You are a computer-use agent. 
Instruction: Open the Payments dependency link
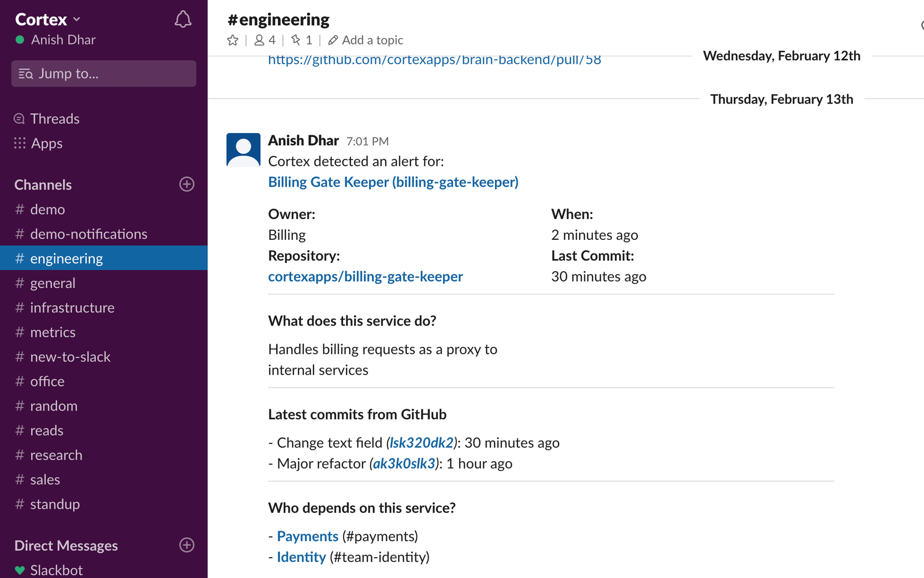pos(308,536)
